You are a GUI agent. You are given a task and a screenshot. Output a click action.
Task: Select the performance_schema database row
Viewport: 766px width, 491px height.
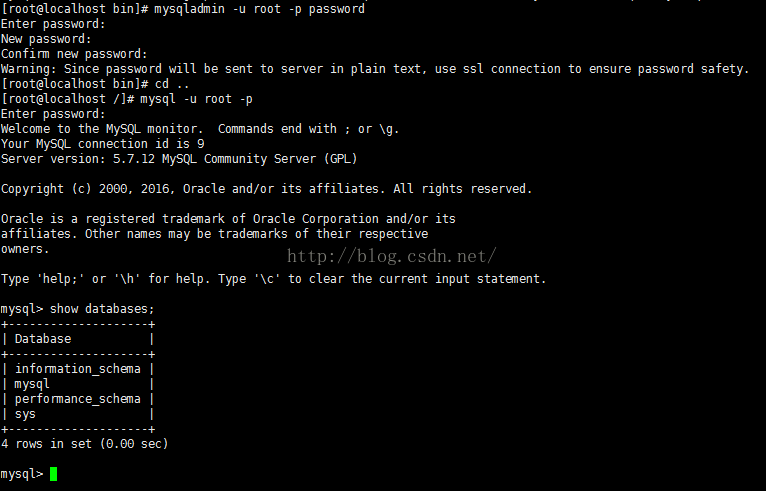pyautogui.click(x=78, y=398)
